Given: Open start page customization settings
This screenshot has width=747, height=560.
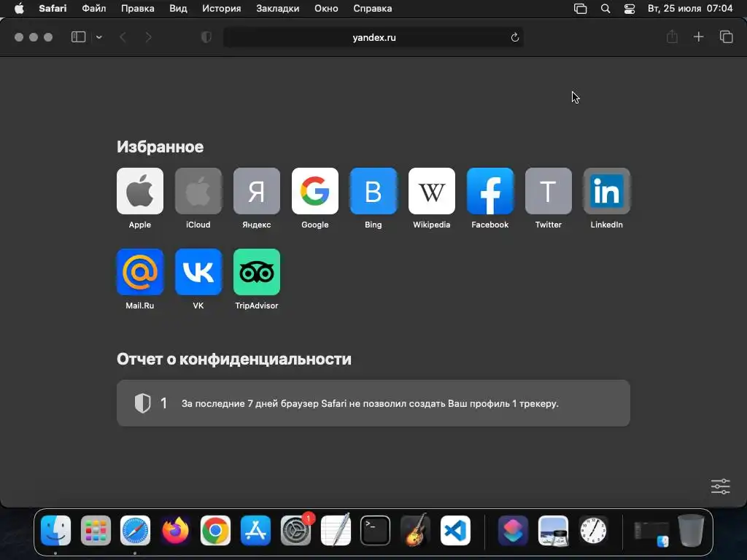Looking at the screenshot, I should (720, 486).
